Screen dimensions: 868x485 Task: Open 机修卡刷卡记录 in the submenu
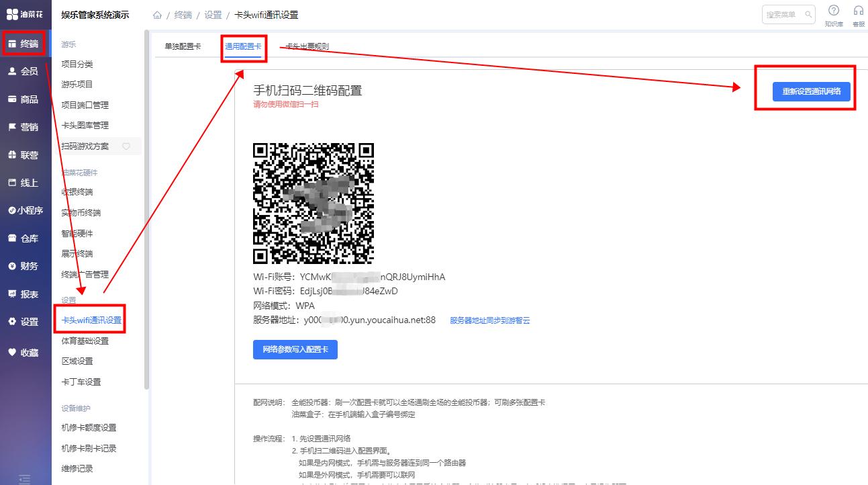(89, 448)
